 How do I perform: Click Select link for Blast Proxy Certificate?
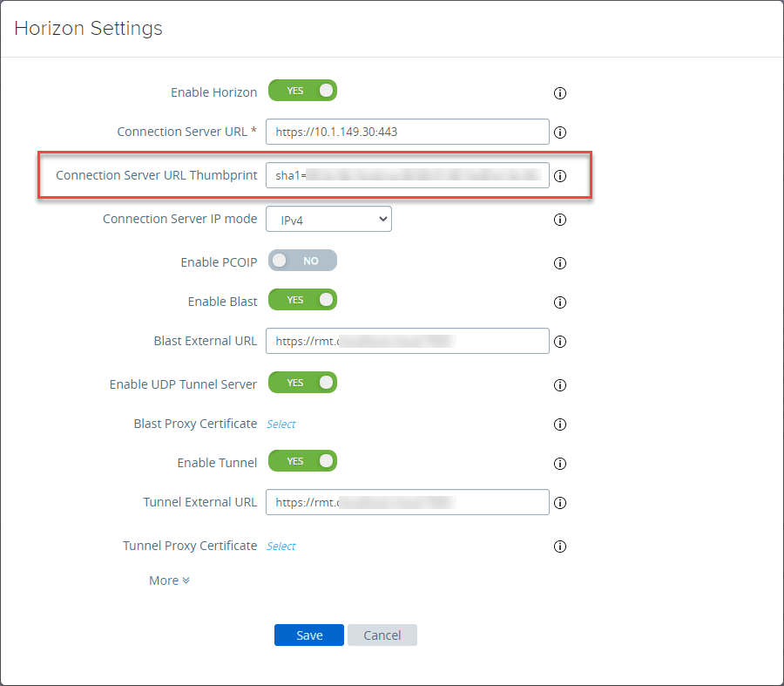280,425
